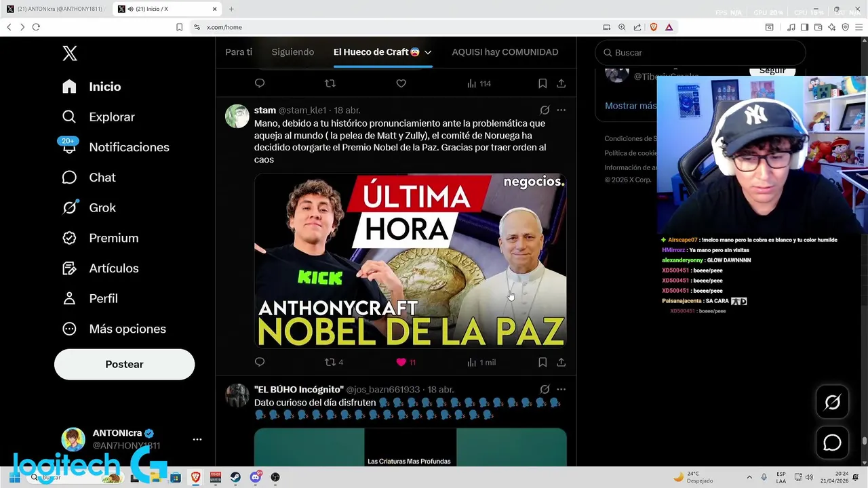This screenshot has height=488, width=868.
Task: Open Discord from taskbar
Action: 255,477
